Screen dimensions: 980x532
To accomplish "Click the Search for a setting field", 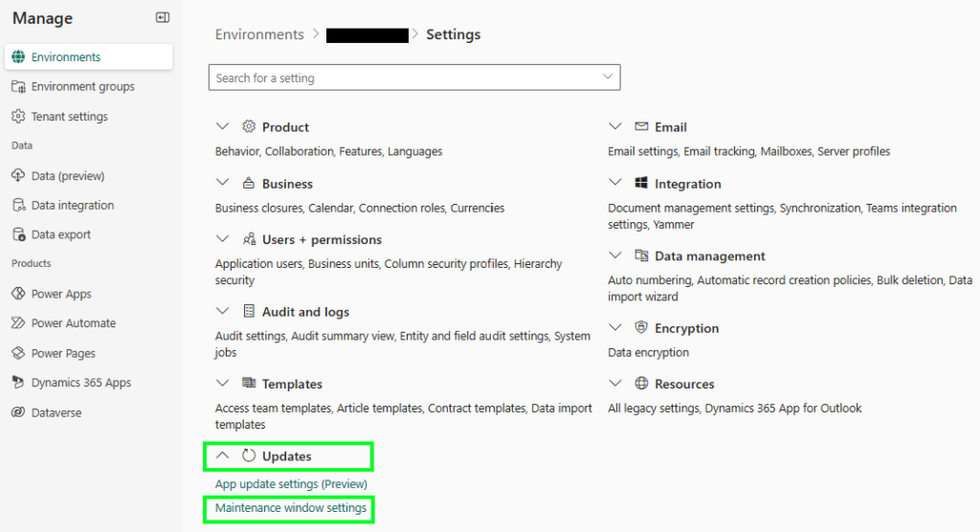I will pyautogui.click(x=402, y=78).
